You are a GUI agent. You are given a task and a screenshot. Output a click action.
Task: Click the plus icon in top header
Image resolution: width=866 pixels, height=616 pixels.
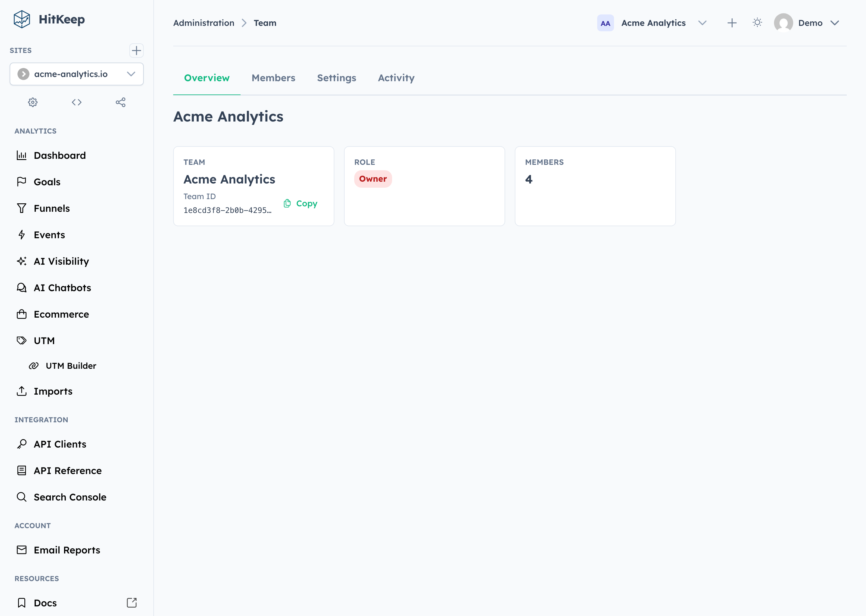732,23
